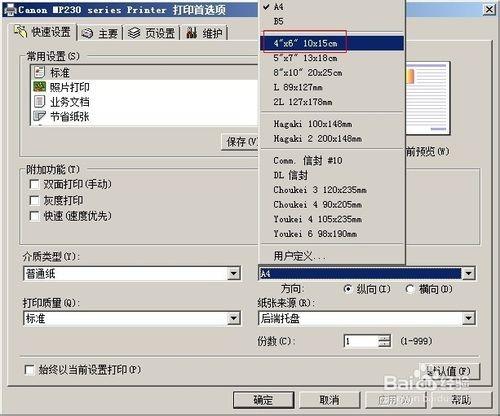Select 2L 127x178mm paper size
The width and height of the screenshot is (500, 416).
[x=332, y=102]
